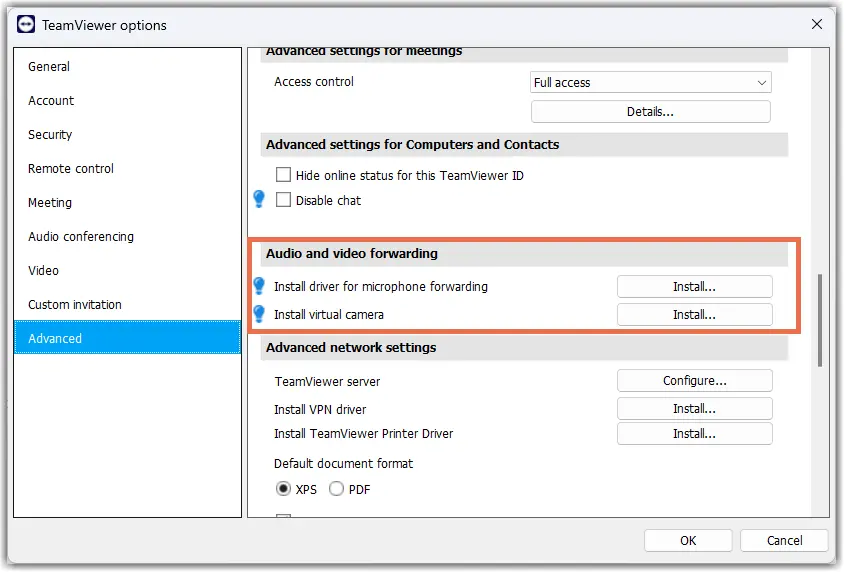
Task: Open the Meeting settings category
Action: coord(128,202)
